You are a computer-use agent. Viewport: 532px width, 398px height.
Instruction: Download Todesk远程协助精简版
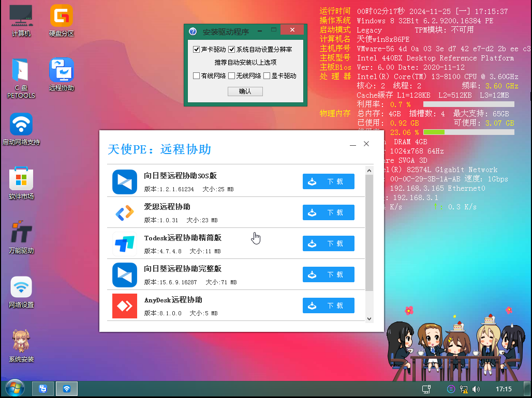(329, 243)
